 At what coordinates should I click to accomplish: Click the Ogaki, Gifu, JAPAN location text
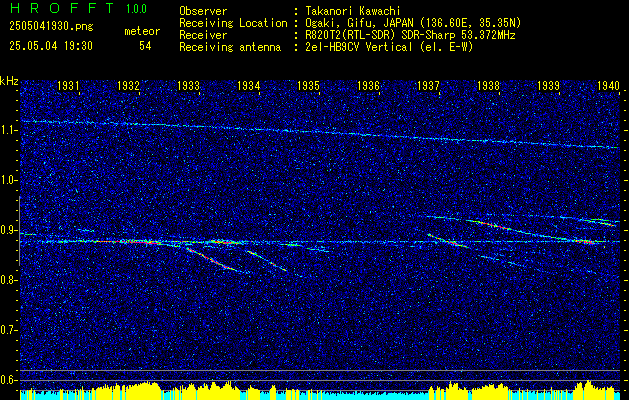tap(413, 23)
